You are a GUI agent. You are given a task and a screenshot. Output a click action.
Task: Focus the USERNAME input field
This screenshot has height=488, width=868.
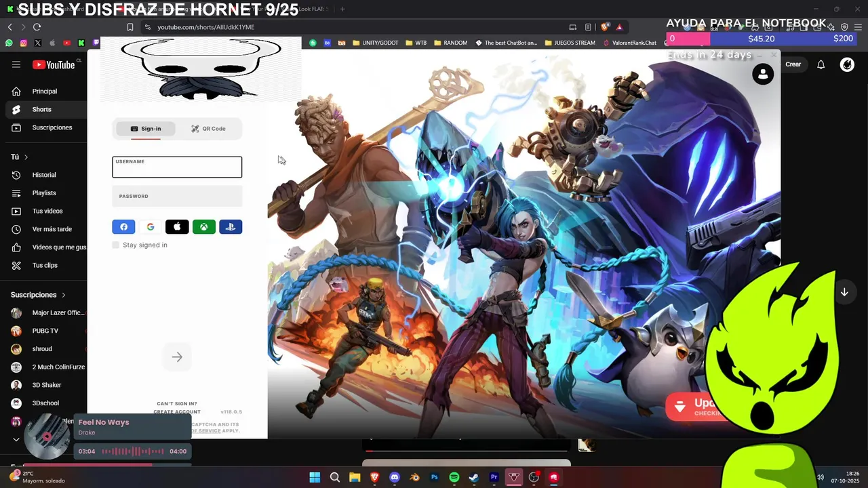(x=177, y=167)
